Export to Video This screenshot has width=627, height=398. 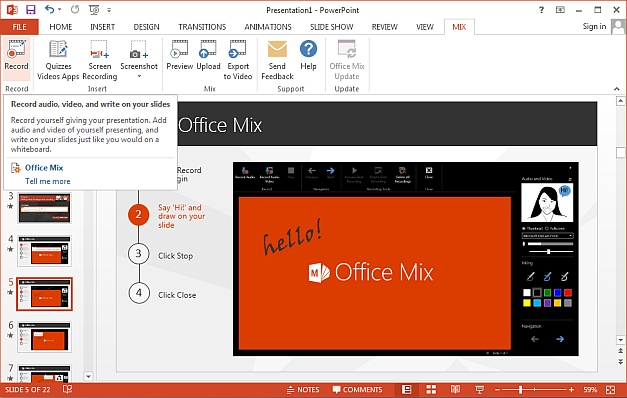[238, 60]
